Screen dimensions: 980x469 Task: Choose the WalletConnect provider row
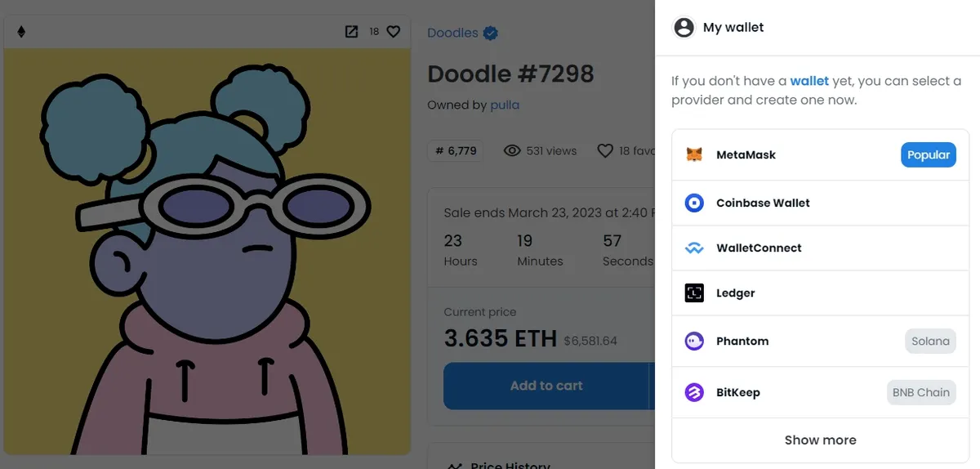[820, 248]
